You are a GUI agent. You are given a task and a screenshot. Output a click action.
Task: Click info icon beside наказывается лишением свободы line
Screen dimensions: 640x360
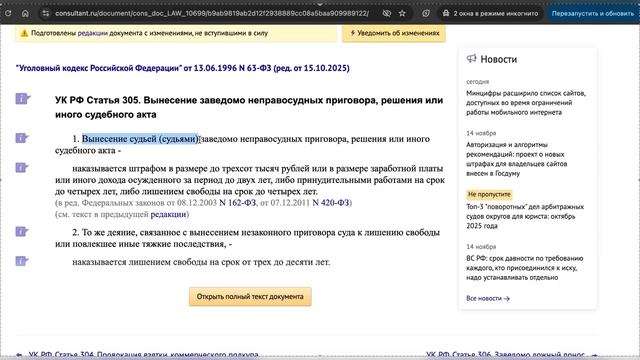[22, 261]
